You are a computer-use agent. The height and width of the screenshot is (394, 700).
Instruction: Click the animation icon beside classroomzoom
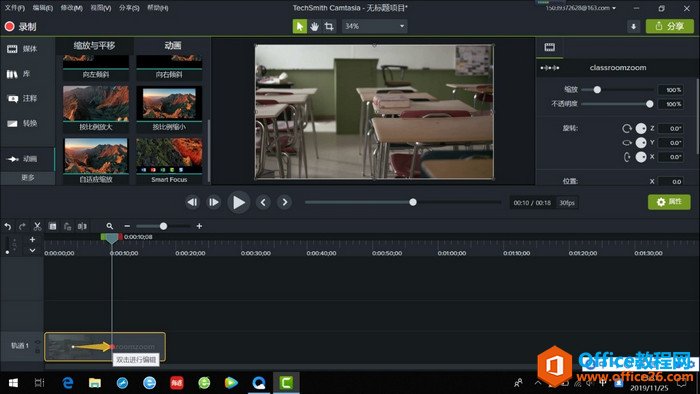tap(550, 68)
